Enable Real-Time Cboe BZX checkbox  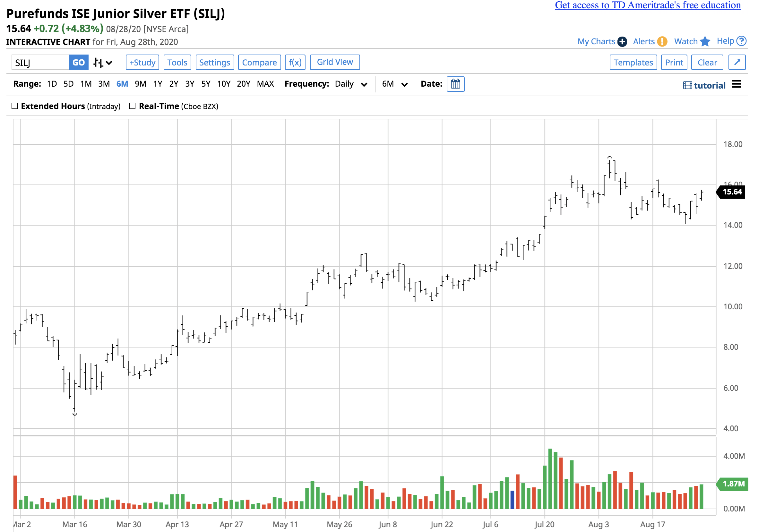coord(132,106)
